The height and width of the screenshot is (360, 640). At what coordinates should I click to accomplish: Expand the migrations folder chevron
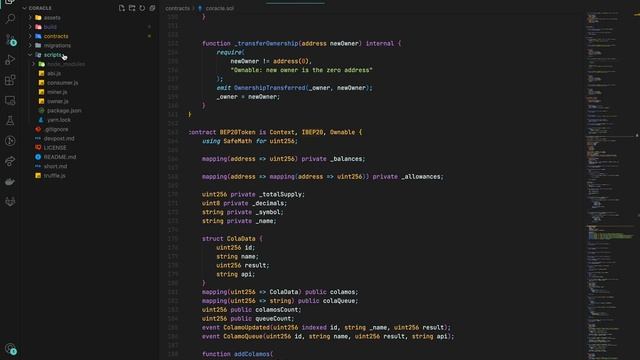tap(30, 45)
